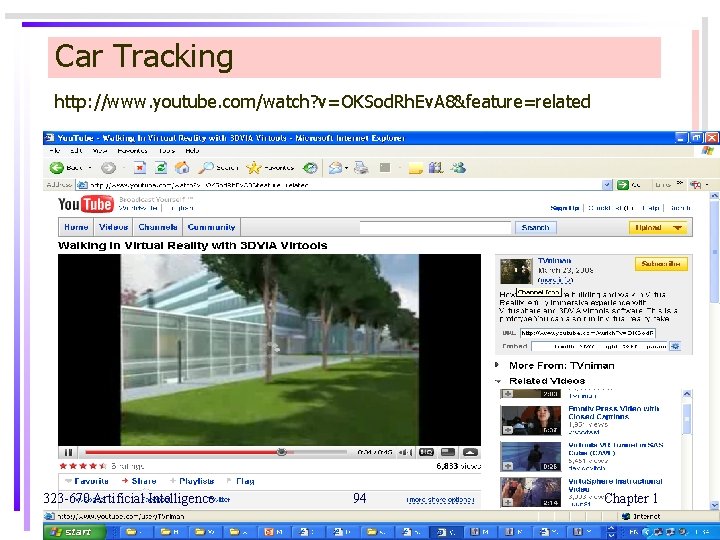Viewport: 720px width, 540px height.
Task: Open the Mail envelope icon
Action: click(335, 168)
